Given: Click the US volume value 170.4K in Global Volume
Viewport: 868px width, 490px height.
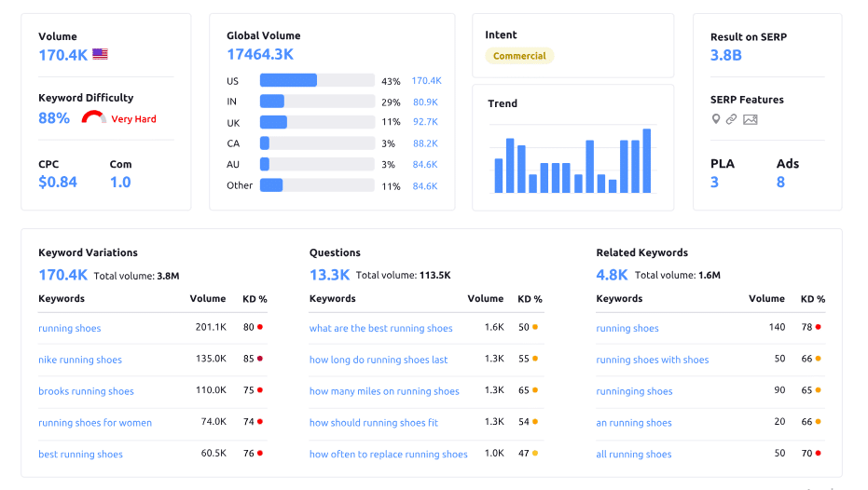Looking at the screenshot, I should pos(426,81).
